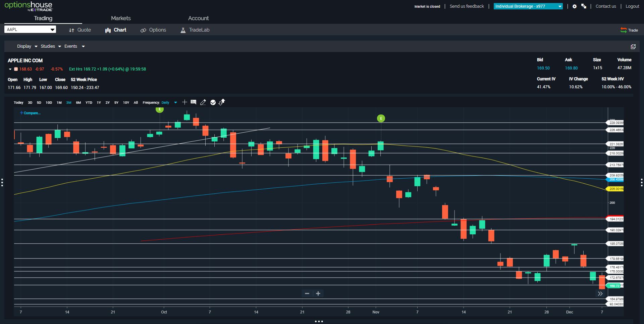Click the green earnings marker near November
644x324 pixels.
click(381, 118)
